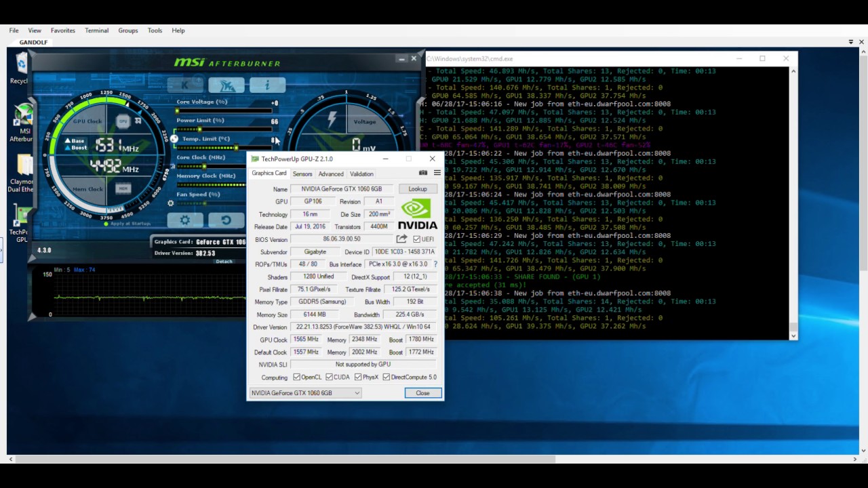The height and width of the screenshot is (488, 868).
Task: Click the Driver Version 382.53 text in Afterburner
Action: (x=185, y=253)
